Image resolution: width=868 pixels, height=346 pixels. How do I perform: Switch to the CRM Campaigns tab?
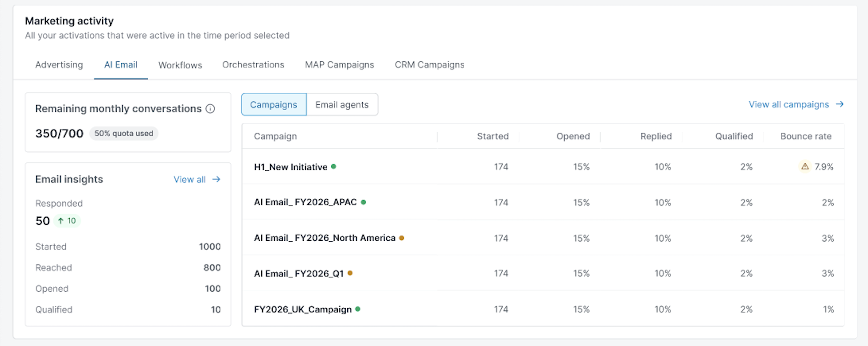(429, 65)
